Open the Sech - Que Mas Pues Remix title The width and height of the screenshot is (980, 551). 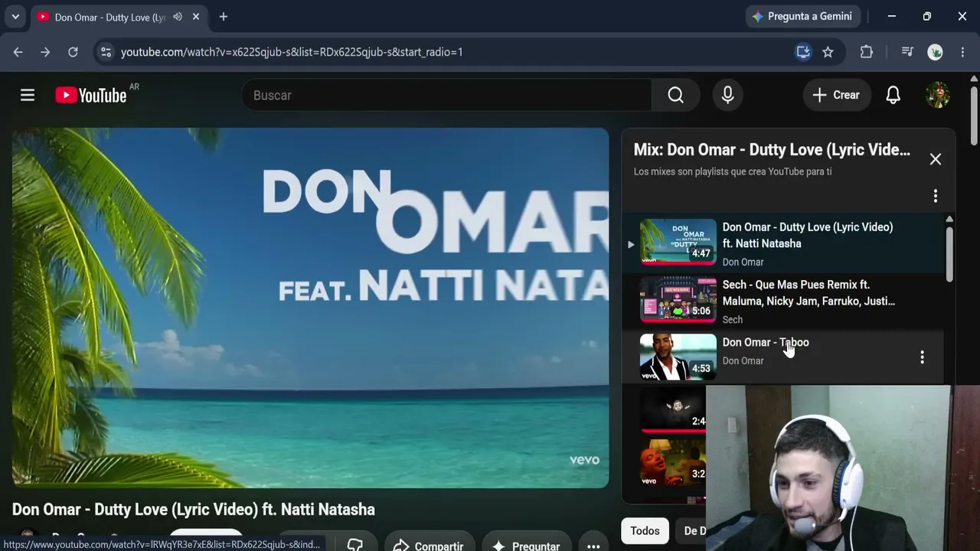pos(808,293)
